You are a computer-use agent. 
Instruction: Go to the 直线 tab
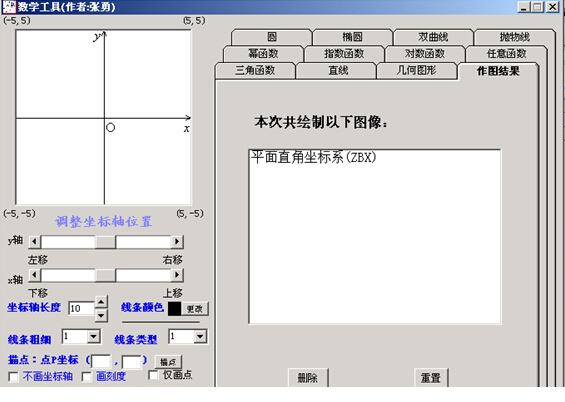click(338, 70)
